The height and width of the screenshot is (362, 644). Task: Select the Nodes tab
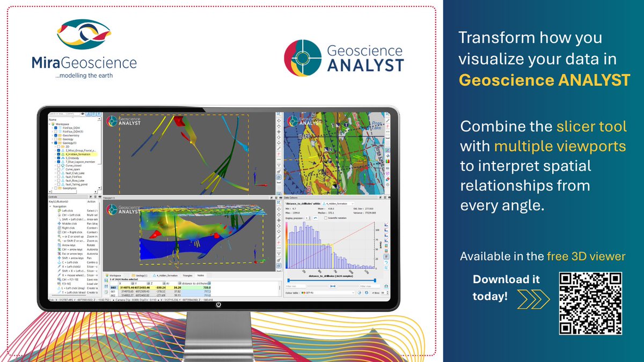201,276
